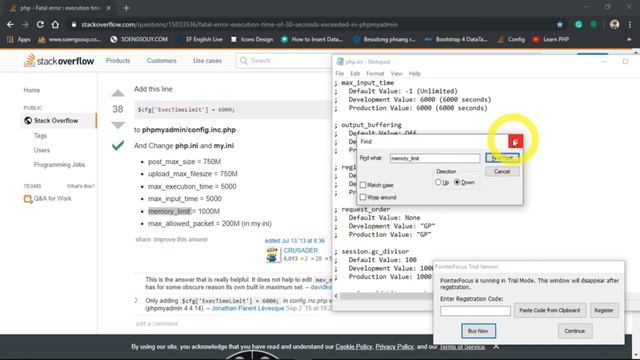Open the Config bookmarks folder
Image resolution: width=640 pixels, height=360 pixels.
[511, 40]
